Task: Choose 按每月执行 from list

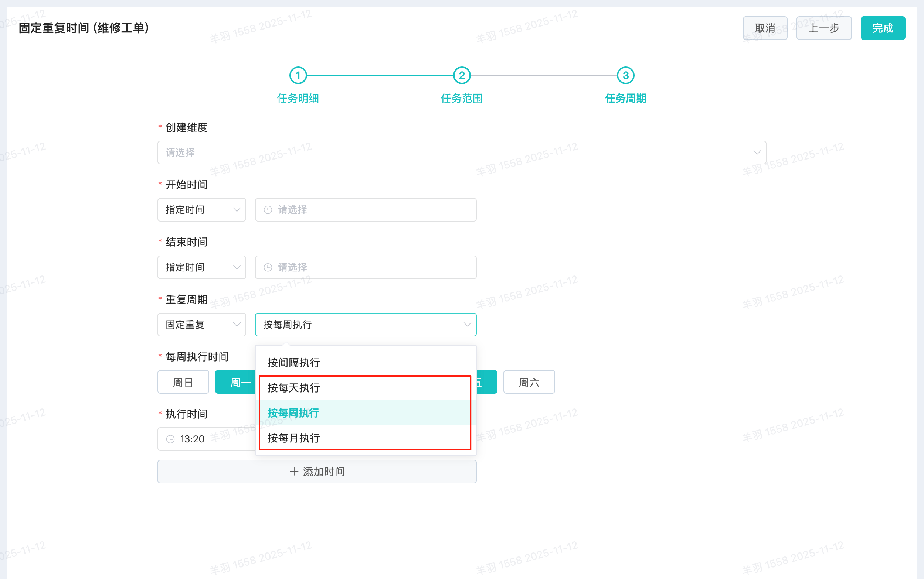Action: coord(293,438)
